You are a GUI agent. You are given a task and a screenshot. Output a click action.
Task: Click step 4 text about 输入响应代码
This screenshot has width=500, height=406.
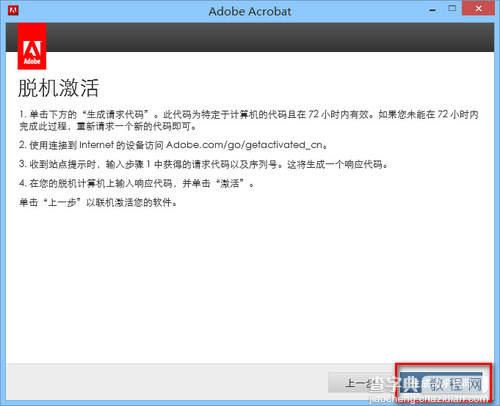coord(136,183)
